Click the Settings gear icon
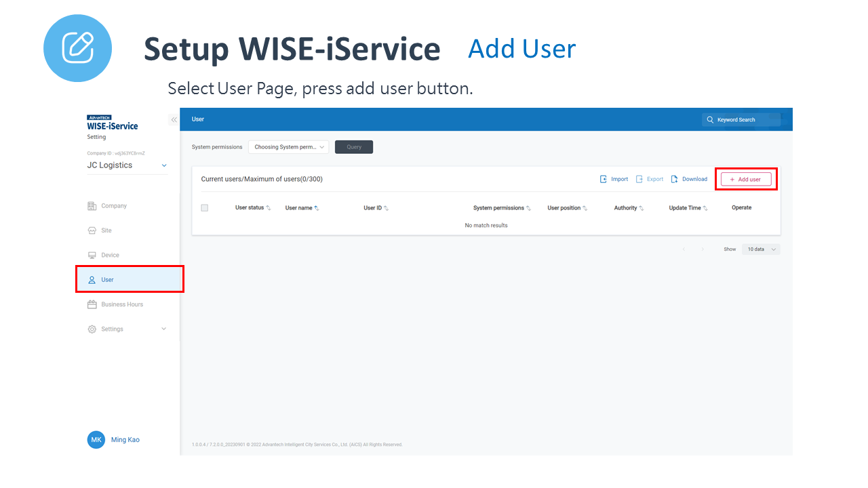 tap(92, 329)
